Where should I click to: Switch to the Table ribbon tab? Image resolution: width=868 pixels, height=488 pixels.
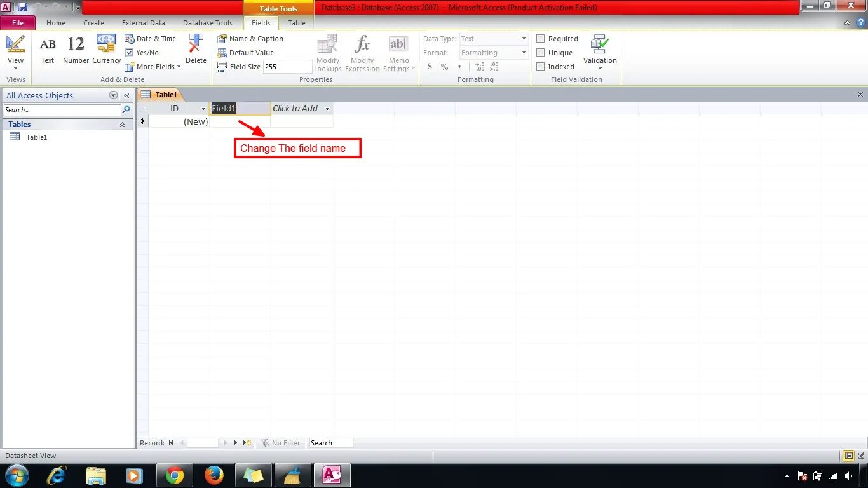[x=296, y=23]
